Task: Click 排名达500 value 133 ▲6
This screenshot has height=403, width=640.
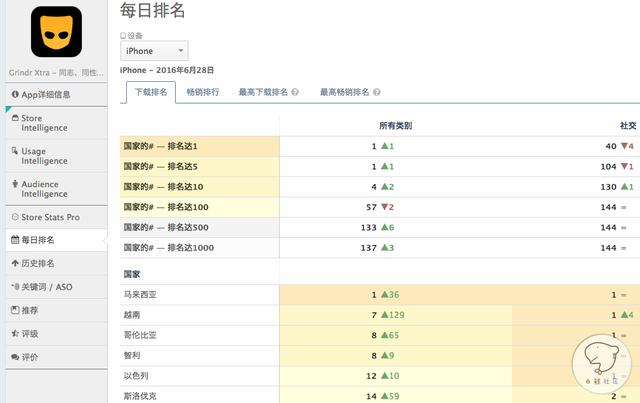Action: point(378,227)
